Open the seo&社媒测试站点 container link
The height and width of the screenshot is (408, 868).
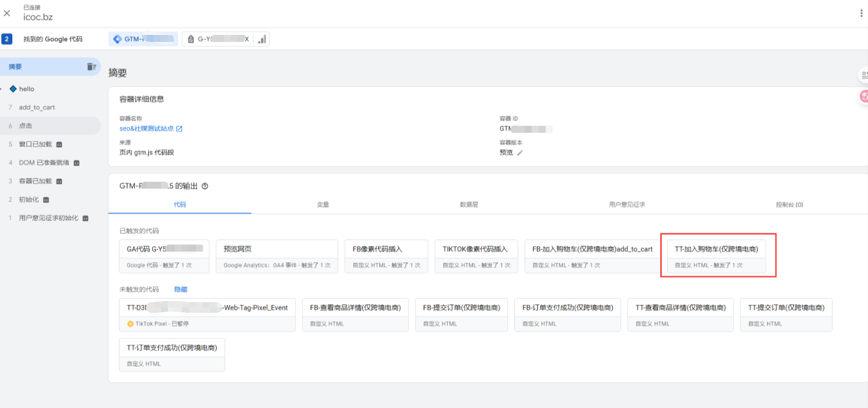coord(146,129)
